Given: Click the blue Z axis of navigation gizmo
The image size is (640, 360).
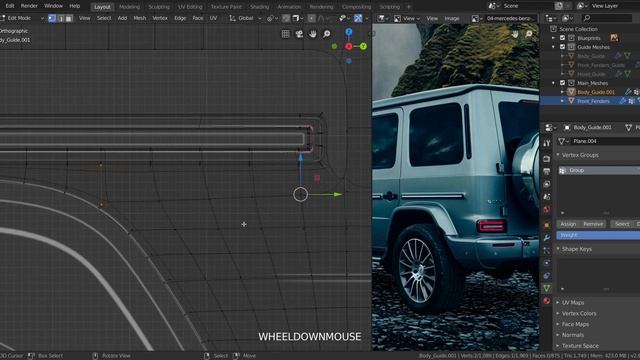Looking at the screenshot, I should (x=349, y=32).
